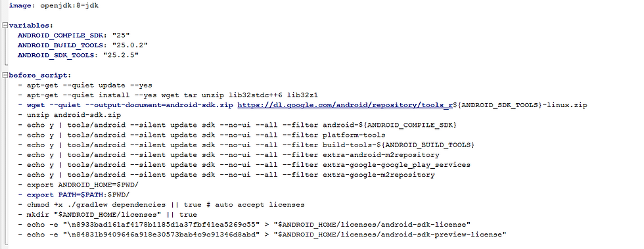Click 'wget --quiet --output-document=android-sdk.zip' text
The height and width of the screenshot is (249, 644).
(130, 105)
